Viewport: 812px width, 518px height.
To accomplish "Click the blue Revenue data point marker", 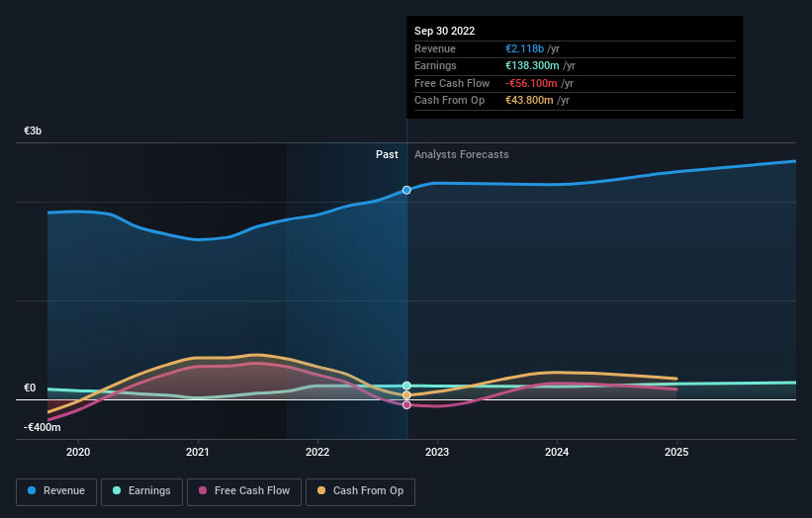I will coord(406,190).
